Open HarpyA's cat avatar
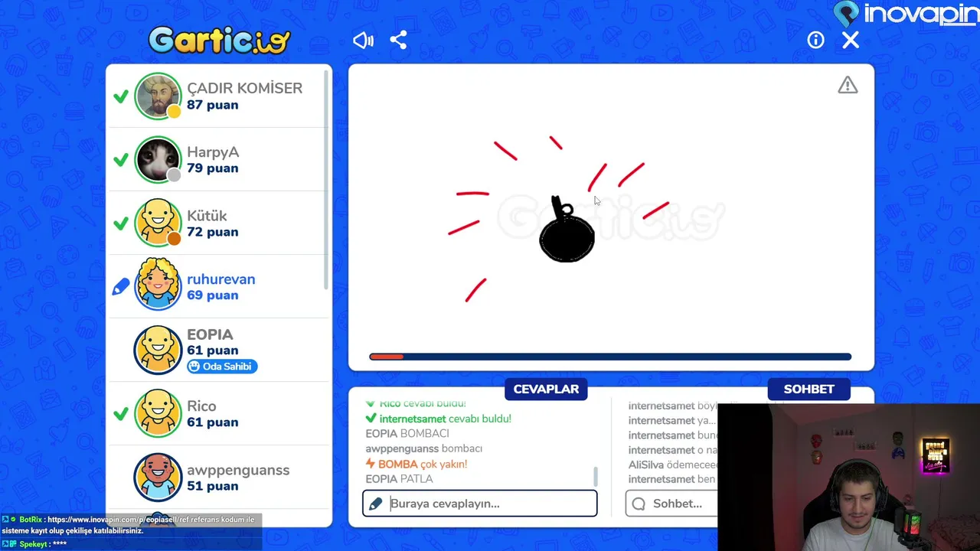 (158, 159)
